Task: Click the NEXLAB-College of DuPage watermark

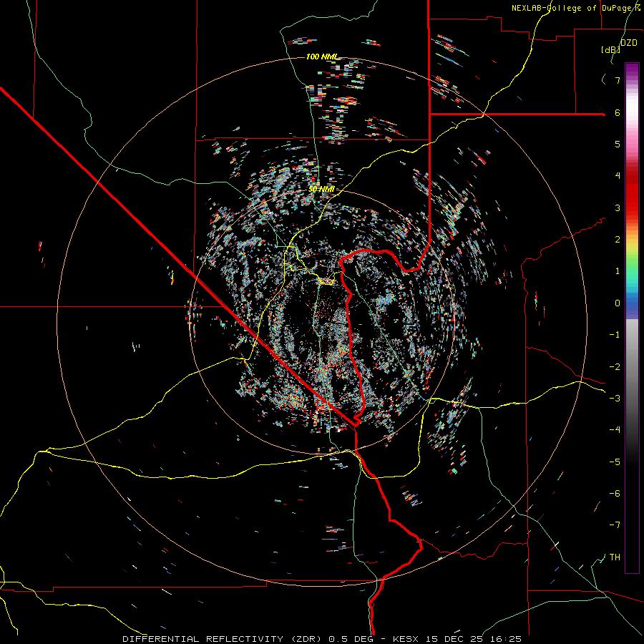Action: point(575,8)
